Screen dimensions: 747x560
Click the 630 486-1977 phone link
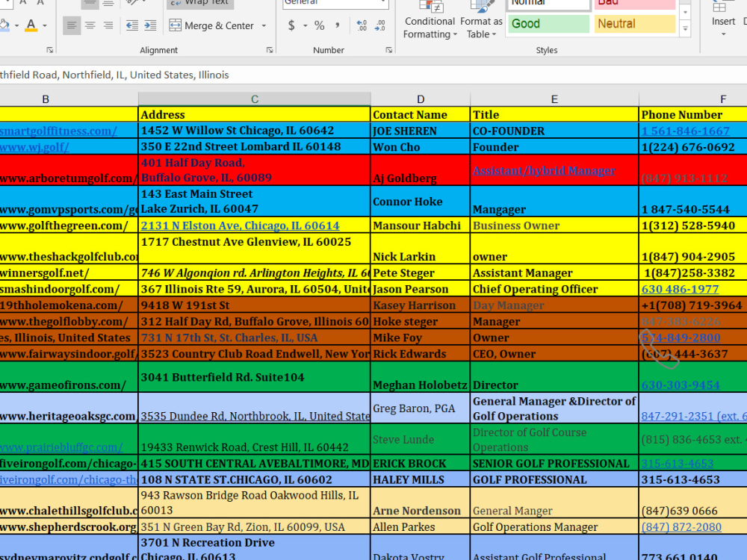680,289
